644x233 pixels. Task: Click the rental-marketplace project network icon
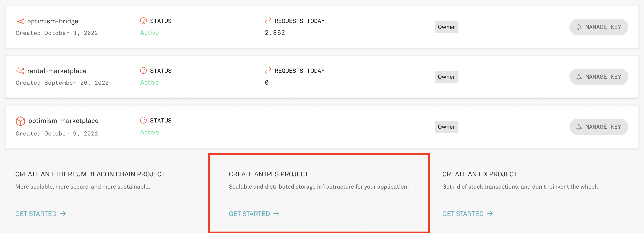(x=20, y=71)
